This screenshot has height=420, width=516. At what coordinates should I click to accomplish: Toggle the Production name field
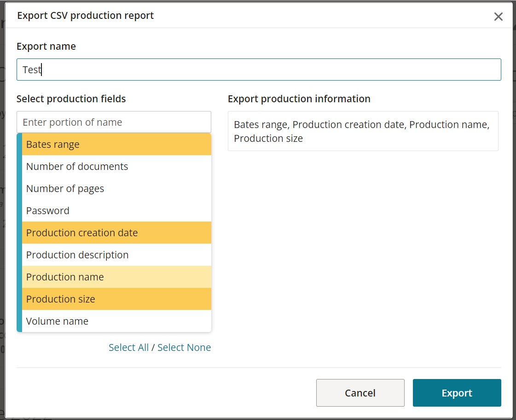[x=116, y=276]
